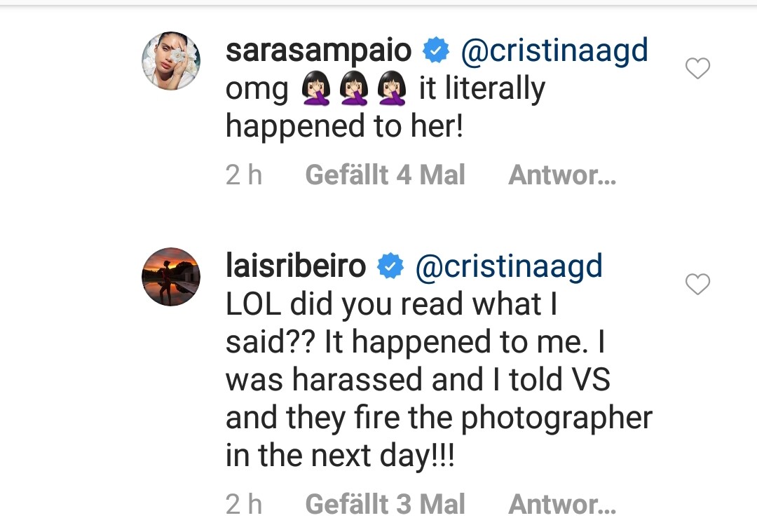Toggle the heart on laisribeiro's comment
The width and height of the screenshot is (757, 532).
(x=697, y=285)
